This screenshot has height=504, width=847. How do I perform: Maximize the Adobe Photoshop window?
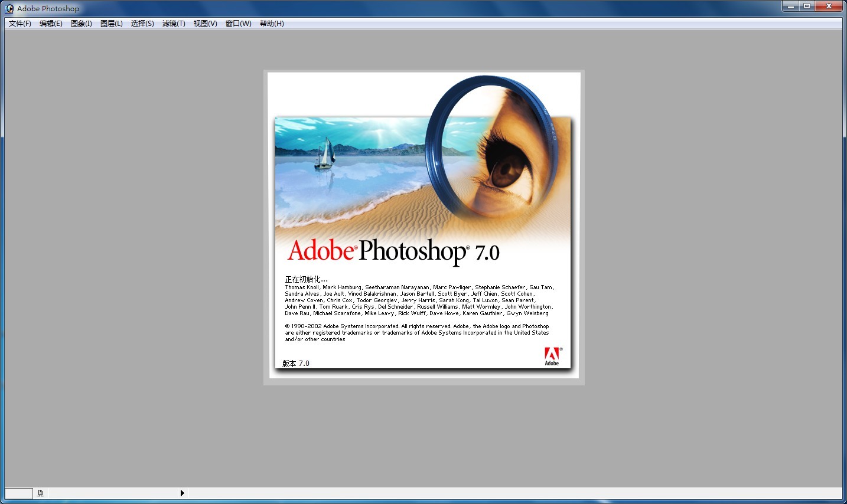tap(807, 6)
